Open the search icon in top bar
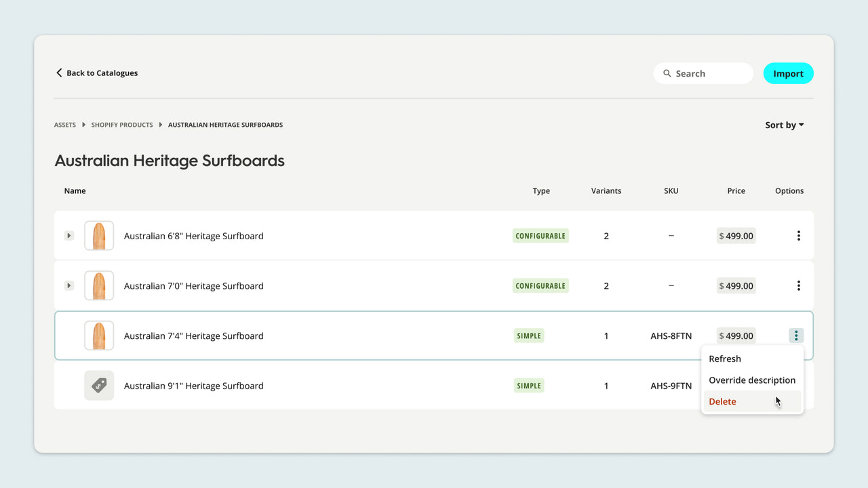This screenshot has width=868, height=488. [667, 73]
